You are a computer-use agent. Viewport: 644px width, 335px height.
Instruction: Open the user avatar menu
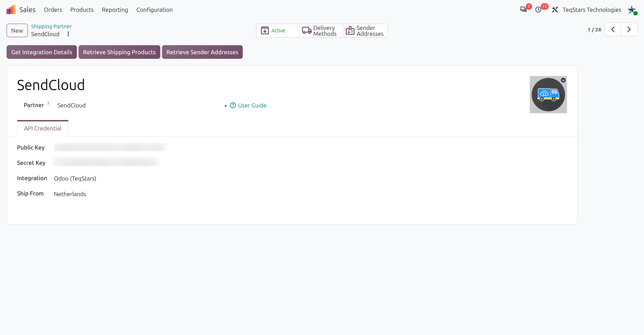click(x=632, y=10)
